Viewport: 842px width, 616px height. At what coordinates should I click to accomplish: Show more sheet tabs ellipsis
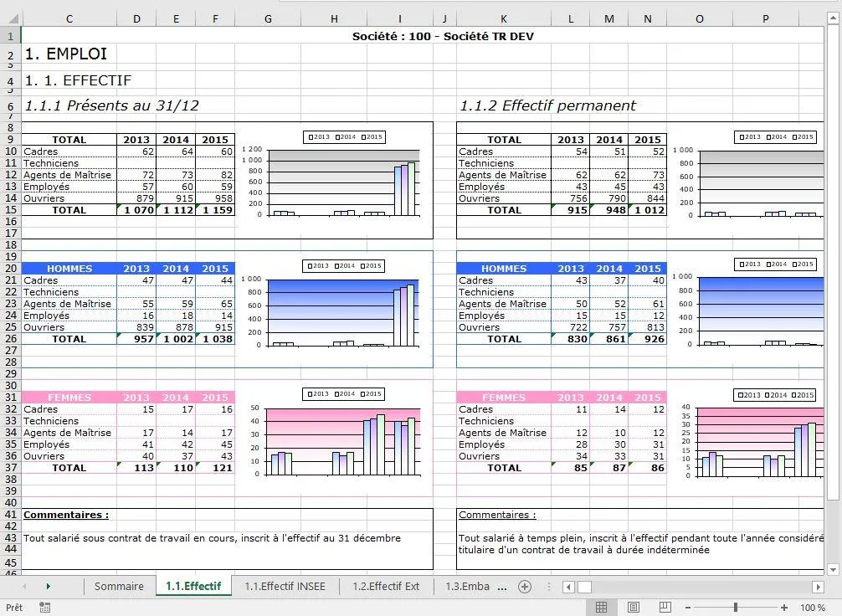502,588
